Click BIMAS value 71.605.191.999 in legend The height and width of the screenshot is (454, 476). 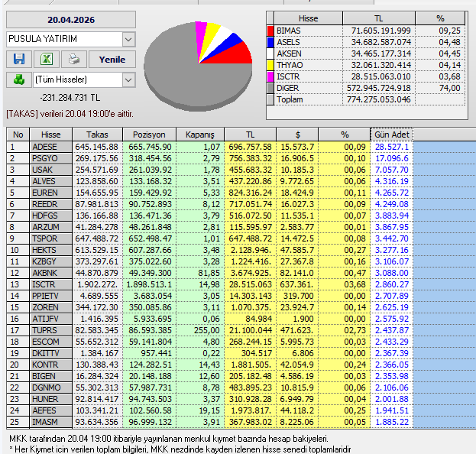(380, 31)
